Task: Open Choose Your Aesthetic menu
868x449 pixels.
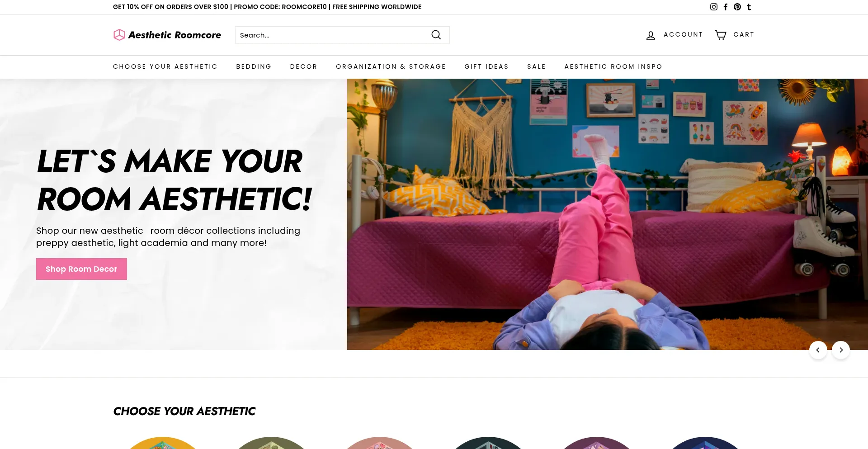Action: [x=165, y=66]
